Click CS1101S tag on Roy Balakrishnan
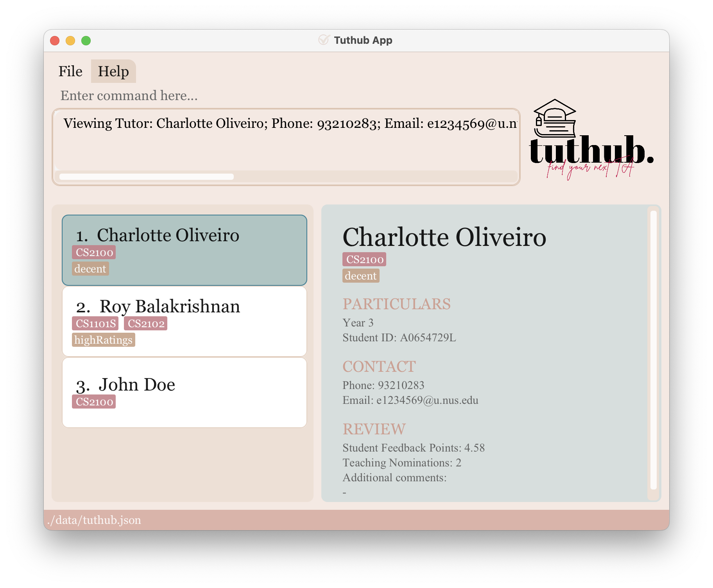This screenshot has height=588, width=713. coord(95,324)
